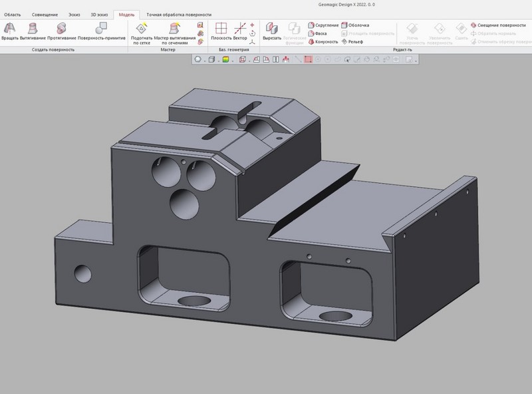
Task: Click the hexagon mesh display icon in view toolbar
Action: 198,59
